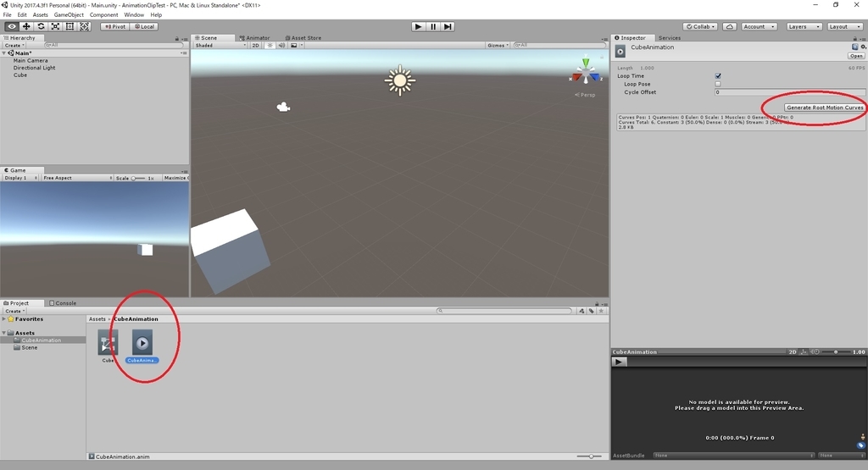Screen dimensions: 868x470
Task: Click the Project save search star icon
Action: pyautogui.click(x=601, y=311)
